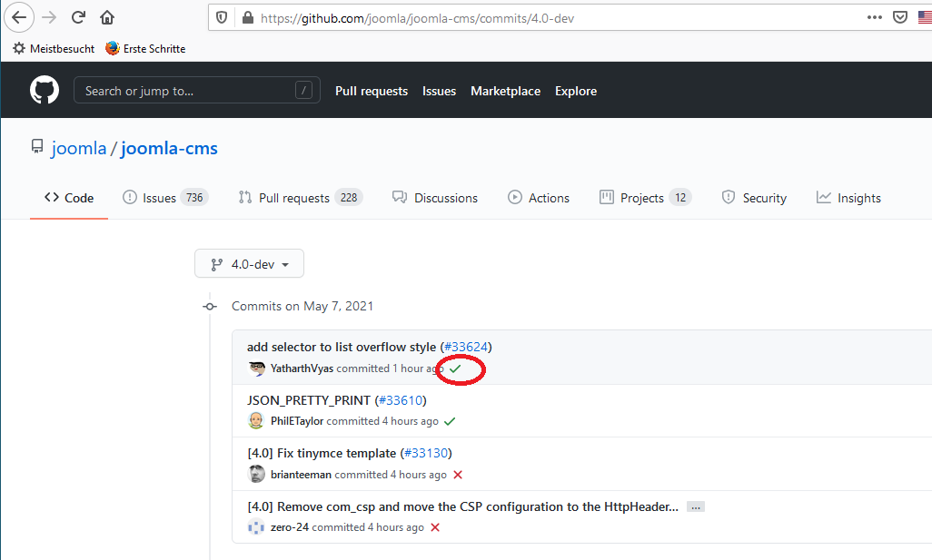Click the browser forward arrow
This screenshot has width=932, height=560.
click(x=49, y=17)
